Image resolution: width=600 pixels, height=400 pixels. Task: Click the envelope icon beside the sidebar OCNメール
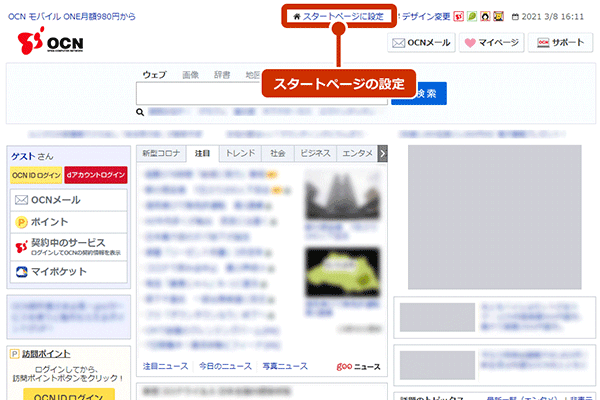point(21,200)
